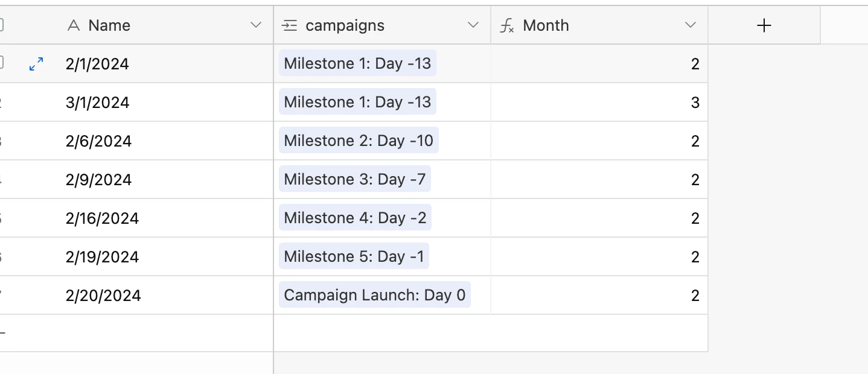Click the expand record arrows icon
Screen dimensions: 868x374
36,64
